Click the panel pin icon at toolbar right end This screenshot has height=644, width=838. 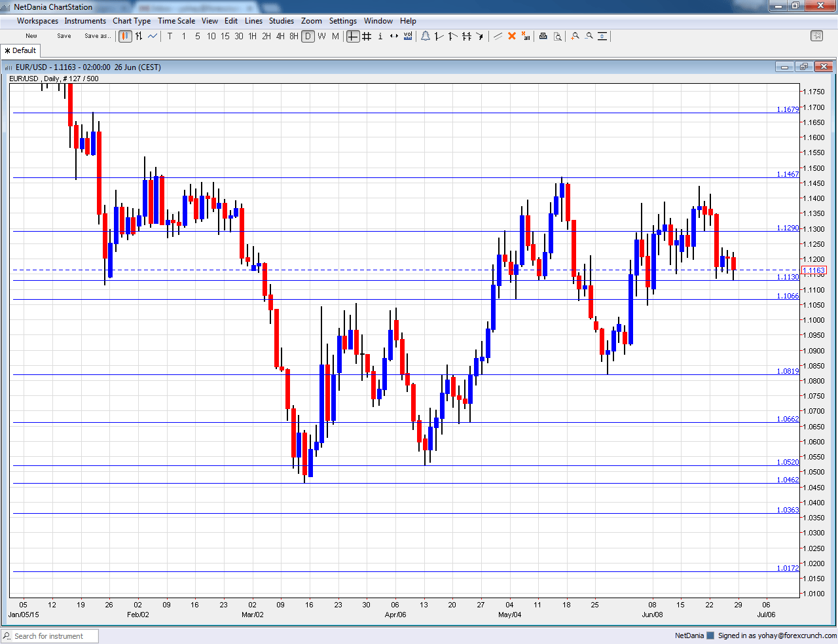[x=816, y=36]
